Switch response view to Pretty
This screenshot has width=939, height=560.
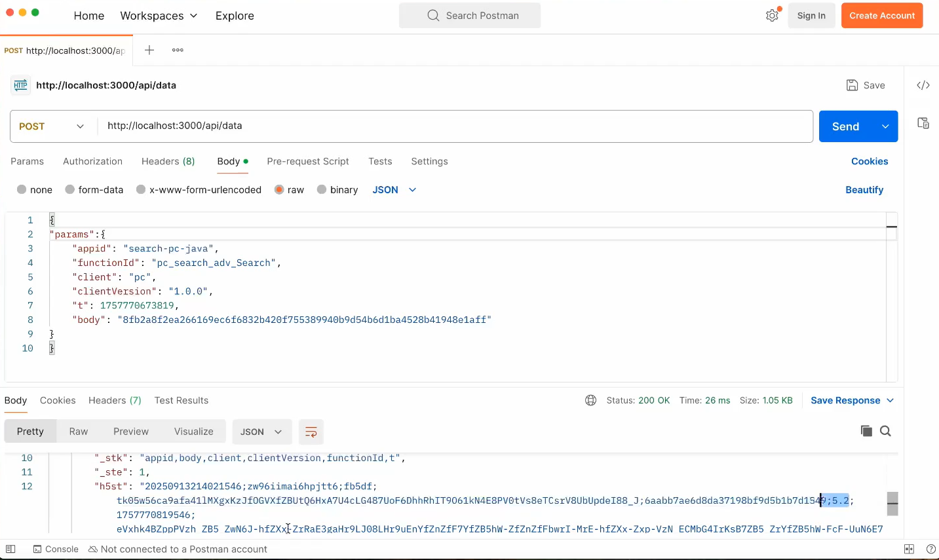[x=30, y=432]
